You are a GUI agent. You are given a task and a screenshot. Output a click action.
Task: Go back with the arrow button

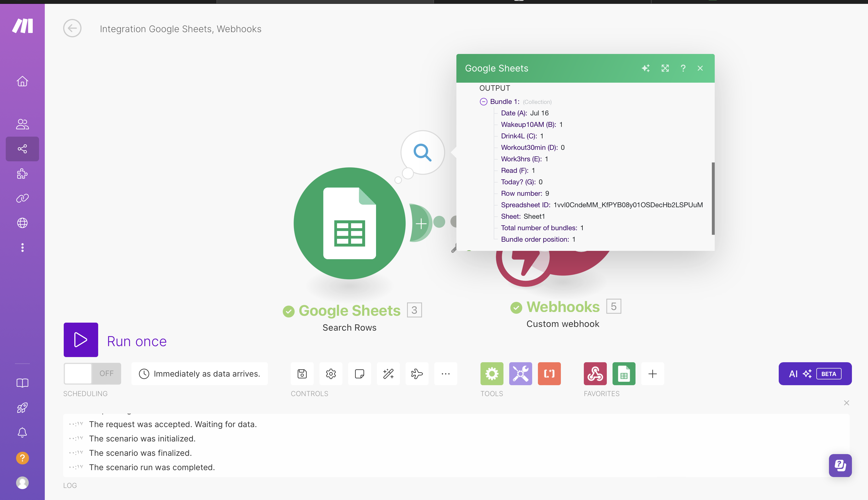(x=72, y=28)
